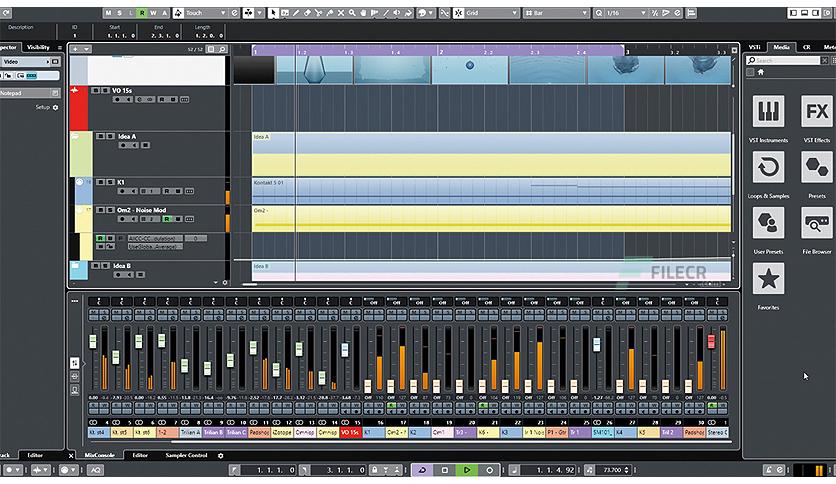Open the Favorites star tile
Viewport: 836px width, 484px height.
(767, 279)
